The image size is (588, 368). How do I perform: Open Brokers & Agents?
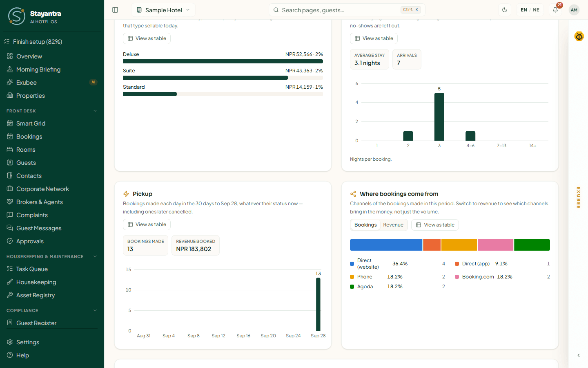(x=52, y=202)
